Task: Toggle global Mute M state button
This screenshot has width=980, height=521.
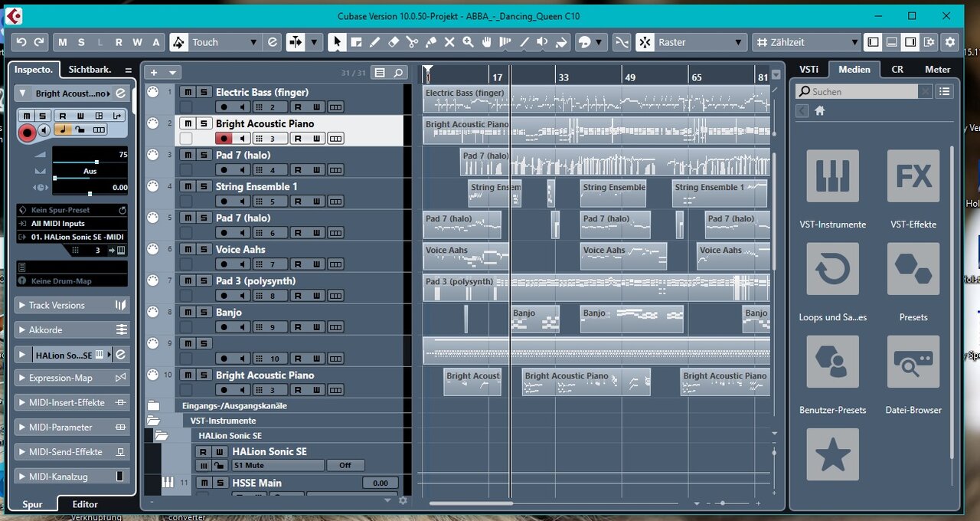Action: coord(63,42)
